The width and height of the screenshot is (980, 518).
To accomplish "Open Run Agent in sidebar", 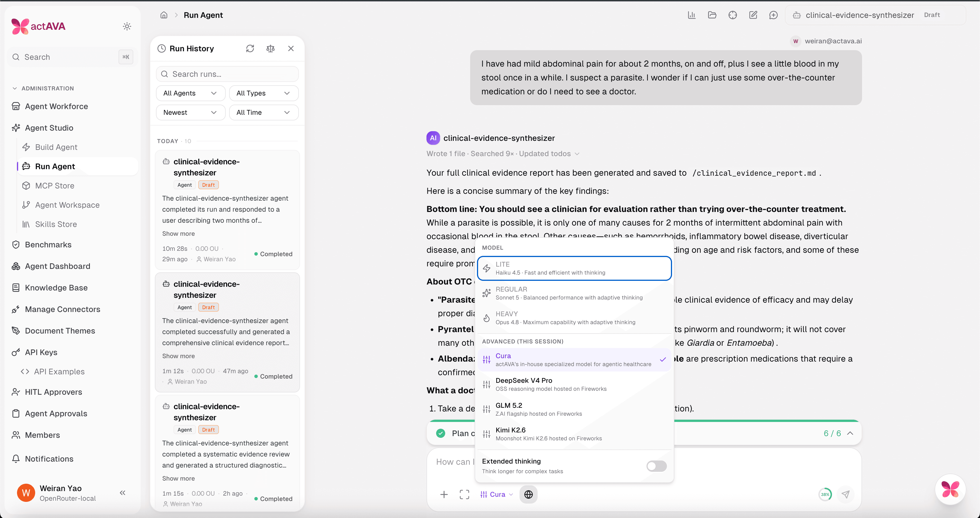I will tap(78, 166).
